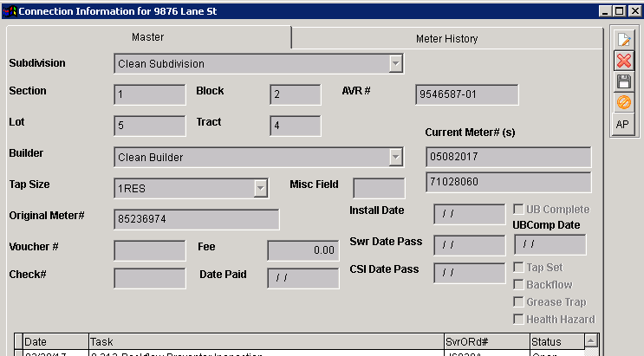644x356 pixels.
Task: Check the Grease Trap checkbox
Action: point(518,302)
